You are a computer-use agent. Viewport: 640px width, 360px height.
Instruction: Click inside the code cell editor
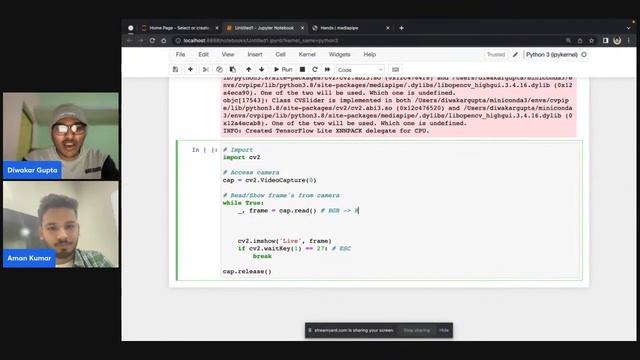coord(401,210)
